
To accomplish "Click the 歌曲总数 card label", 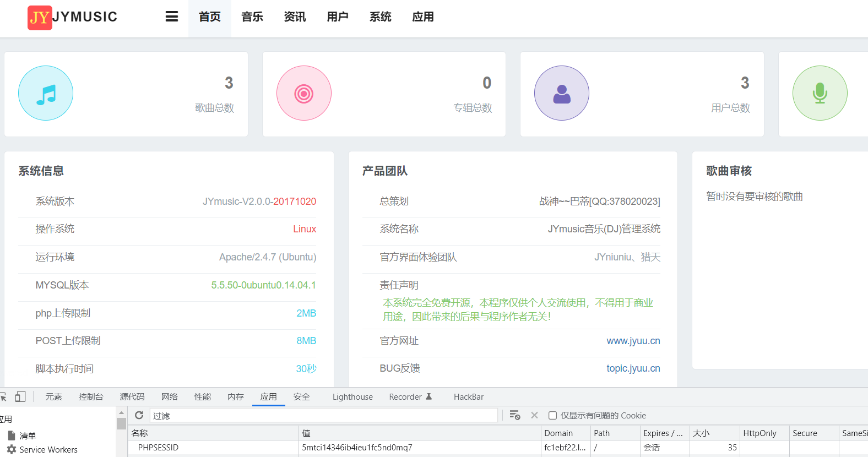I will (215, 108).
